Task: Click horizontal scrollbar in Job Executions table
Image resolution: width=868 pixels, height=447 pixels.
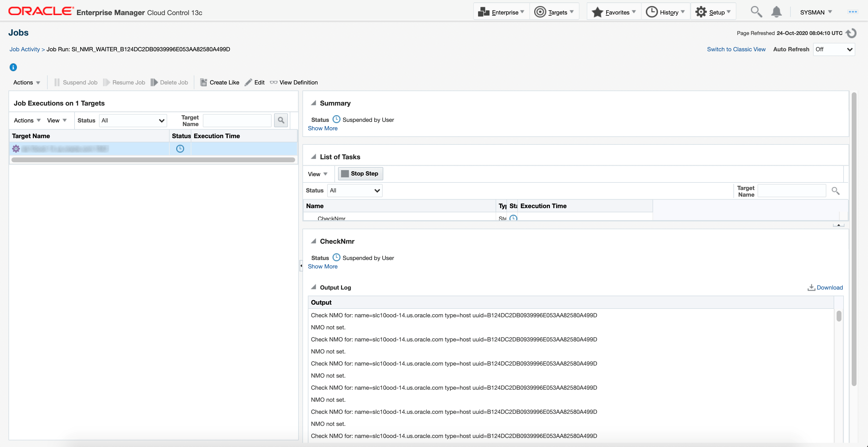Action: pos(153,160)
